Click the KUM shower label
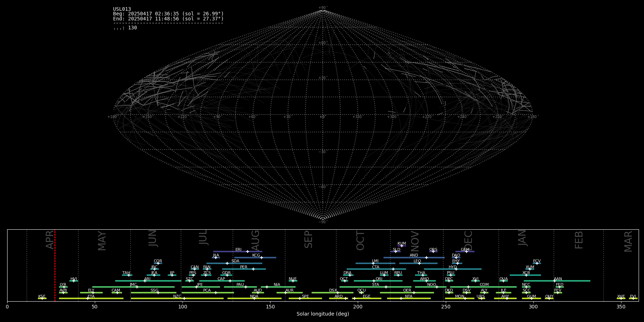644x322 pixels. (x=402, y=244)
